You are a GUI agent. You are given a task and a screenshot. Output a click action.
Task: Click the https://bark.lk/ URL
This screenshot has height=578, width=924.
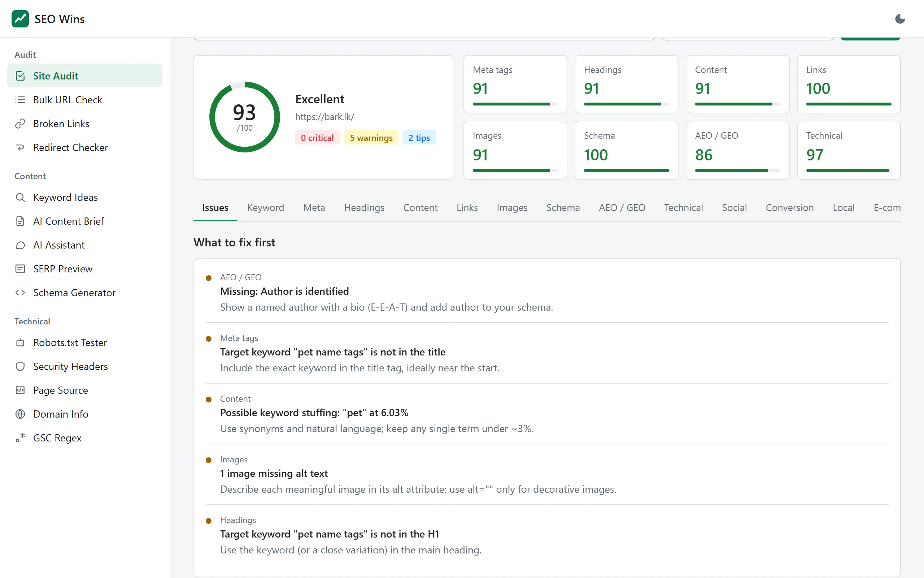pos(324,117)
